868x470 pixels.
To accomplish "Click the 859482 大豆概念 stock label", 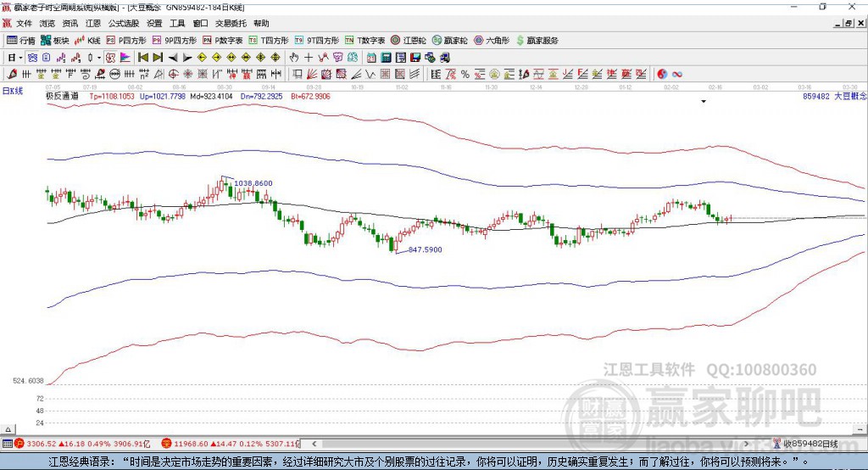I will point(835,96).
